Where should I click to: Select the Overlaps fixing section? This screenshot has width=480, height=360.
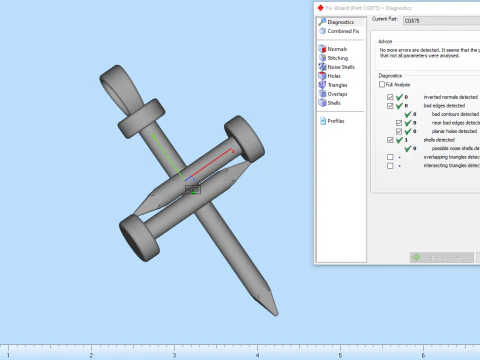pos(337,94)
